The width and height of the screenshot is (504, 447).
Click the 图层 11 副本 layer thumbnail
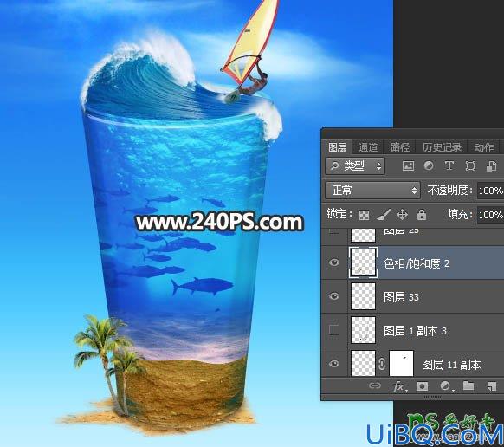(x=363, y=364)
